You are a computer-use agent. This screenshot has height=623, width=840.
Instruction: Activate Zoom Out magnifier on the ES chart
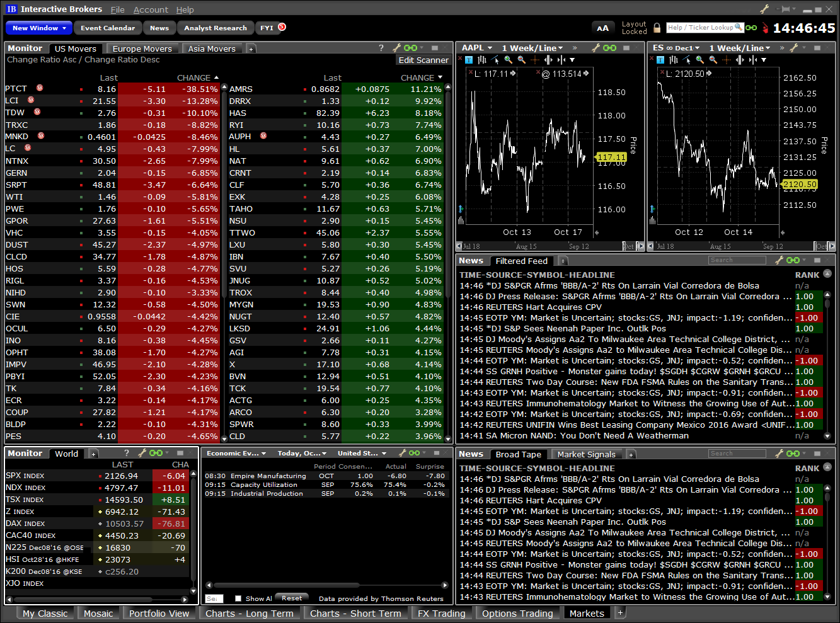(x=711, y=59)
